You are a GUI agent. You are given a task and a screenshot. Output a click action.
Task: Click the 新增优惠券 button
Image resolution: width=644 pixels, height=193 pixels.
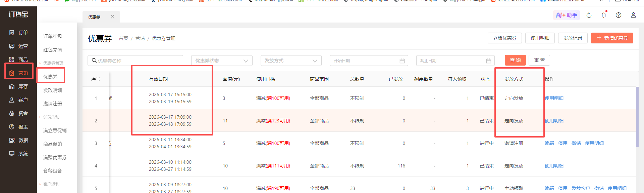coord(612,38)
